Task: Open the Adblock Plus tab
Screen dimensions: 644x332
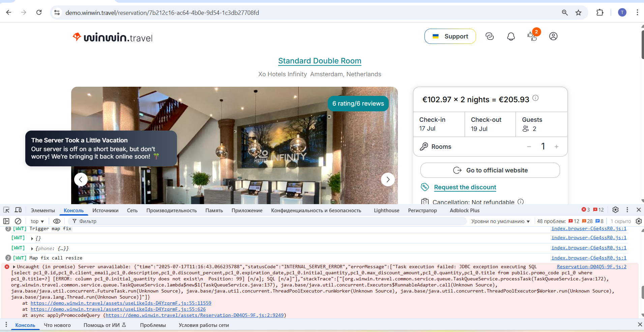Action: point(465,210)
